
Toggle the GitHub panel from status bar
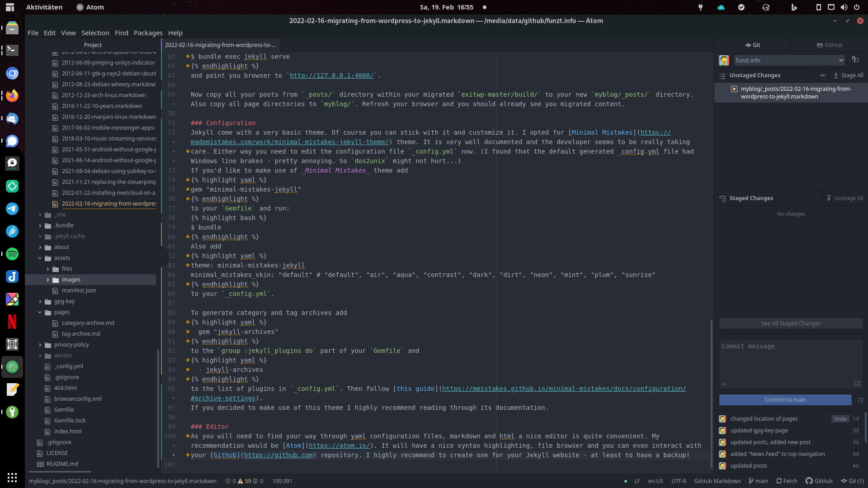pos(819,481)
